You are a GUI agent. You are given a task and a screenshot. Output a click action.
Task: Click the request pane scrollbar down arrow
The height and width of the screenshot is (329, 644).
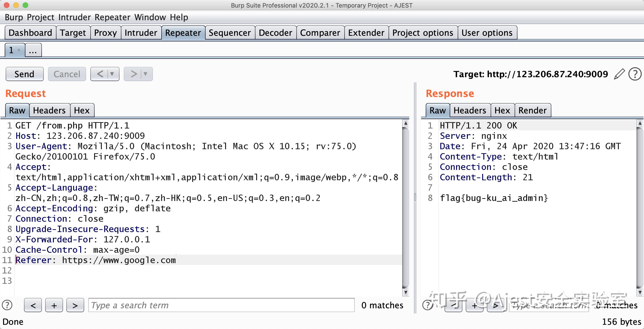(x=405, y=292)
